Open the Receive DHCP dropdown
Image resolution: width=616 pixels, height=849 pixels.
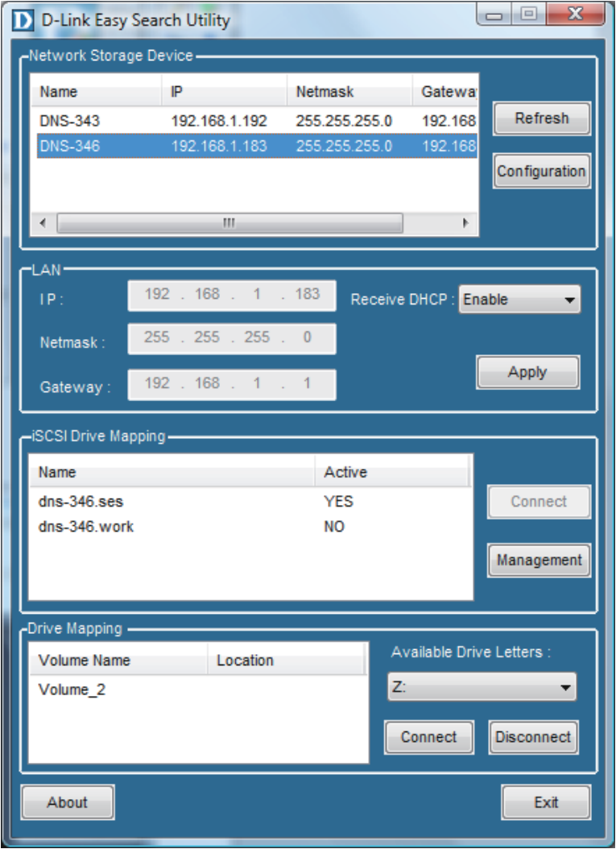tap(519, 300)
